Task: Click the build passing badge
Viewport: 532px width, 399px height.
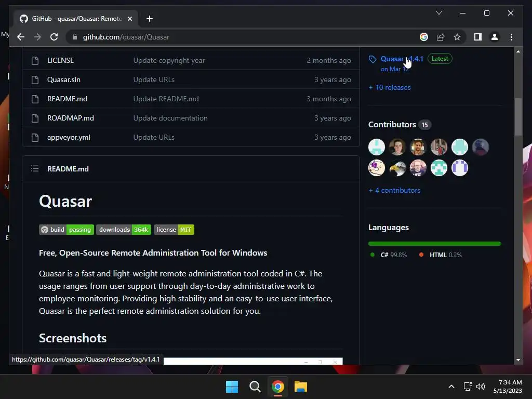Action: [x=66, y=230]
